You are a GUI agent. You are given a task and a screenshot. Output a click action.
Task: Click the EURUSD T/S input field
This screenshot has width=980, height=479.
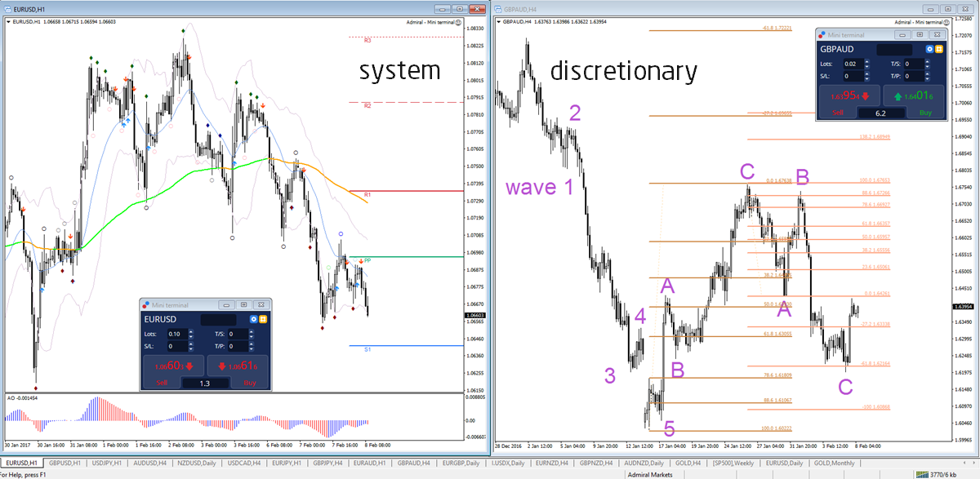click(x=238, y=334)
